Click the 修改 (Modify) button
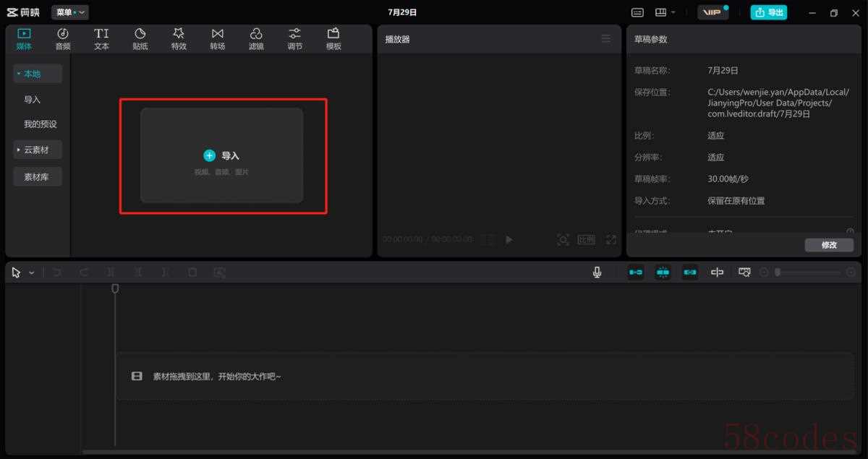The height and width of the screenshot is (459, 868). click(x=829, y=245)
